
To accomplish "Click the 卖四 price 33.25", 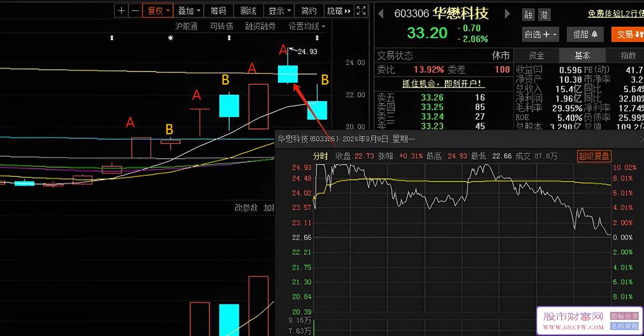I will [432, 107].
